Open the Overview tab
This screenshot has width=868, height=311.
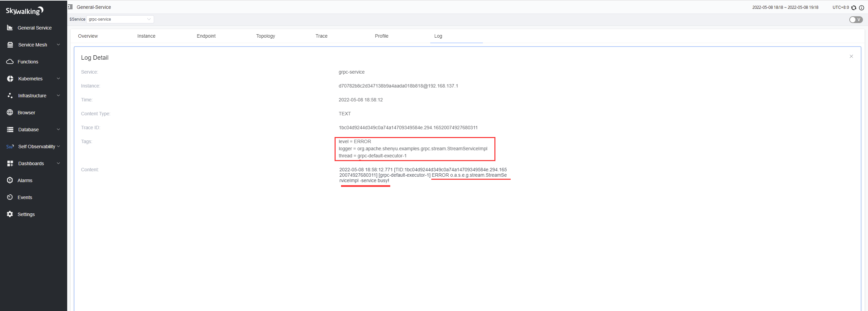(88, 36)
